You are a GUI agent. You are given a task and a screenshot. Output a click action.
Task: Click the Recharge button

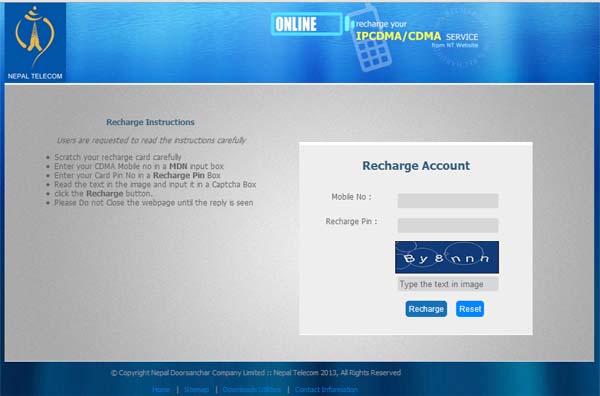coord(426,309)
